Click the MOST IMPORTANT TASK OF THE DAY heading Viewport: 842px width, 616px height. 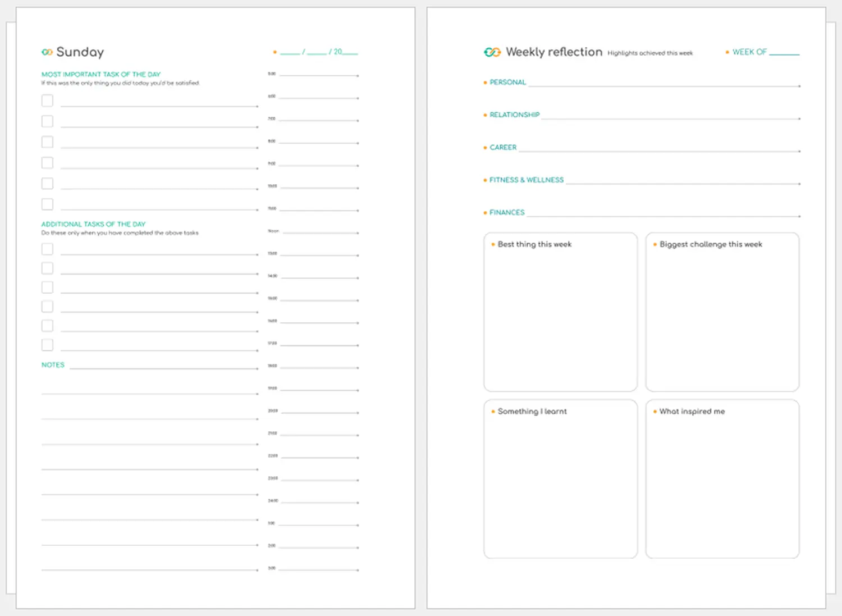(101, 74)
